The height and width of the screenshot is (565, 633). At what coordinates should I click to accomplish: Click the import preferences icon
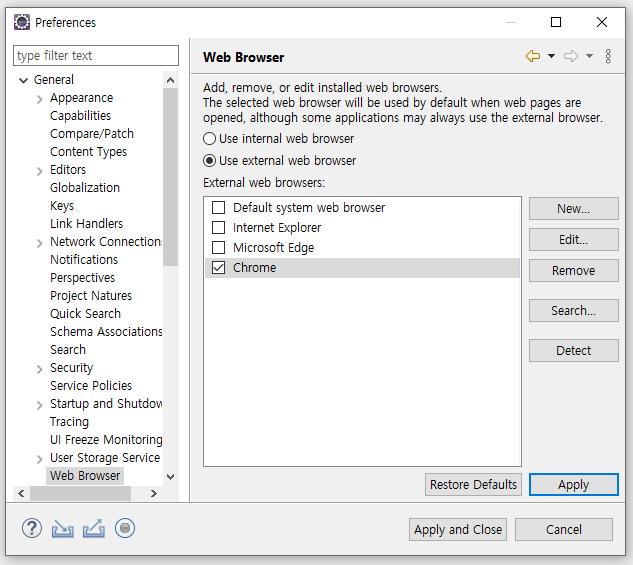[63, 529]
